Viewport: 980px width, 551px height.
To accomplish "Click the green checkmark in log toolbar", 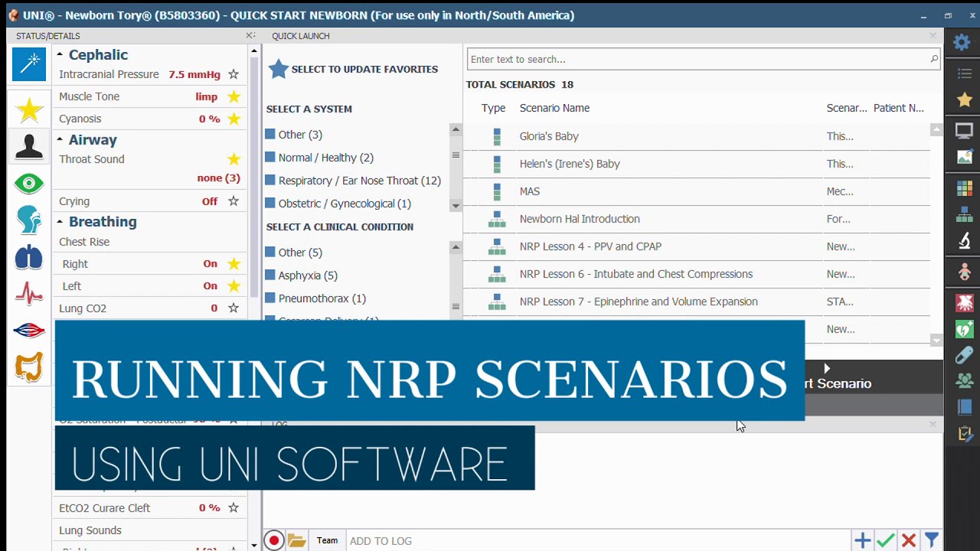I will click(885, 541).
